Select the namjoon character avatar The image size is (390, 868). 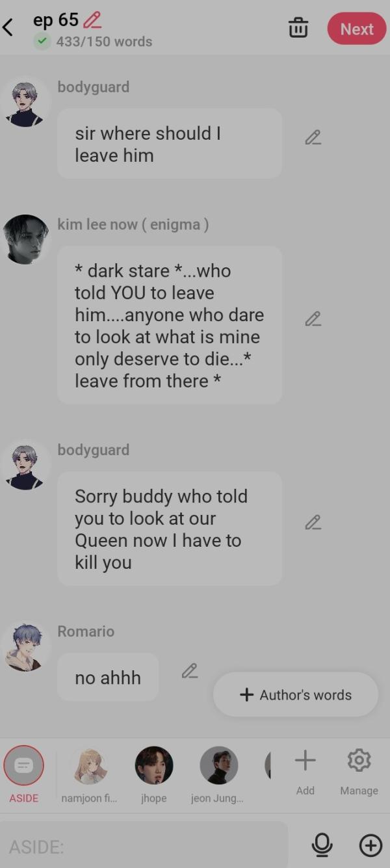click(x=89, y=774)
